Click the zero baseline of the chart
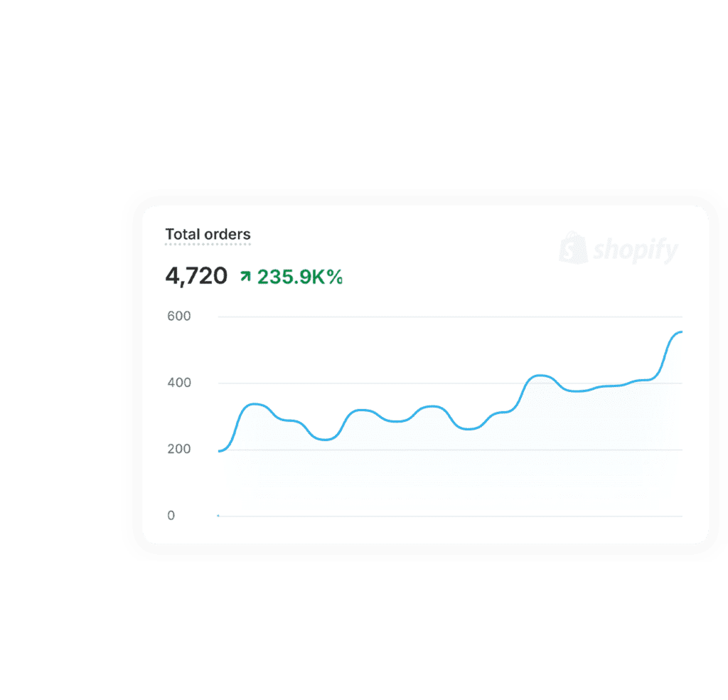Screen dimensions: 728x700 [450, 516]
